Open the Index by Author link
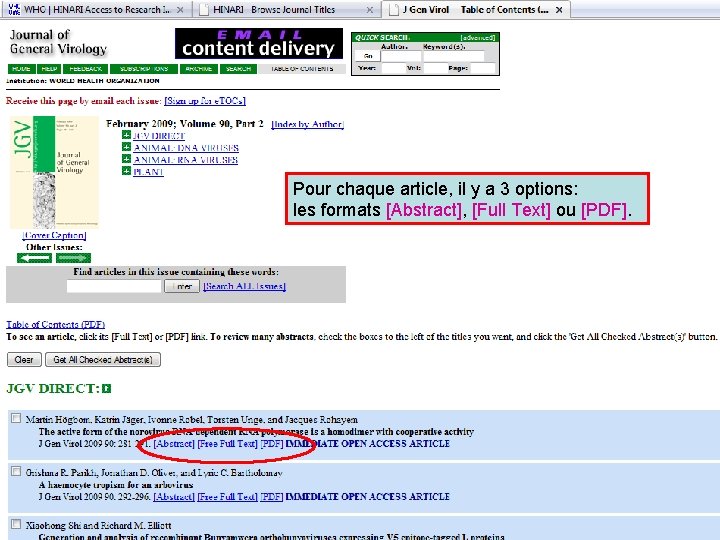 (x=307, y=124)
